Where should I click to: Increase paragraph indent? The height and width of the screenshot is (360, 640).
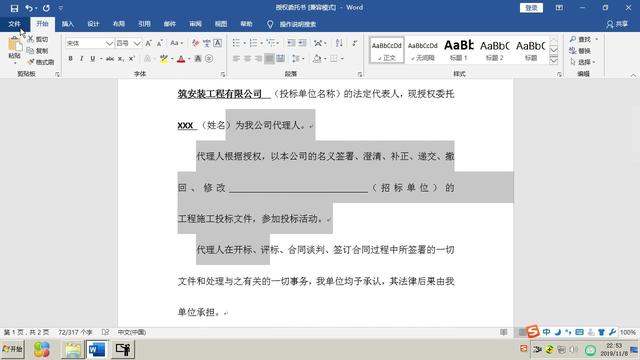(x=302, y=43)
